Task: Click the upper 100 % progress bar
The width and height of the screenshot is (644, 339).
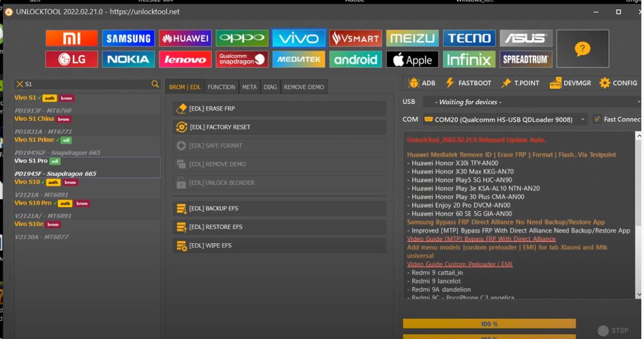Action: pyautogui.click(x=489, y=324)
